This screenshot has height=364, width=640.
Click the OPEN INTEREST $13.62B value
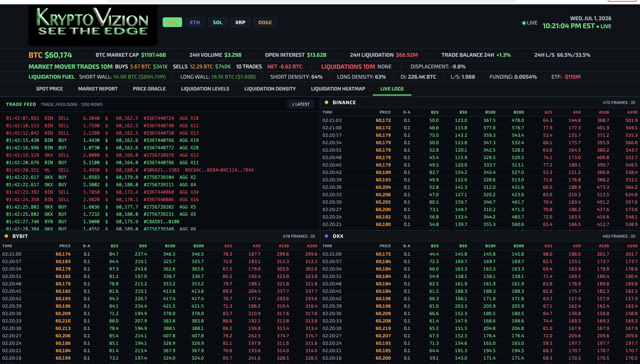coord(317,55)
